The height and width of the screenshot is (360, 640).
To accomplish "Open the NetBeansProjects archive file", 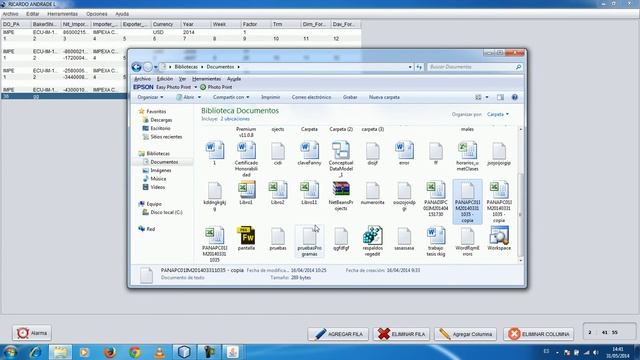I will pos(341,196).
